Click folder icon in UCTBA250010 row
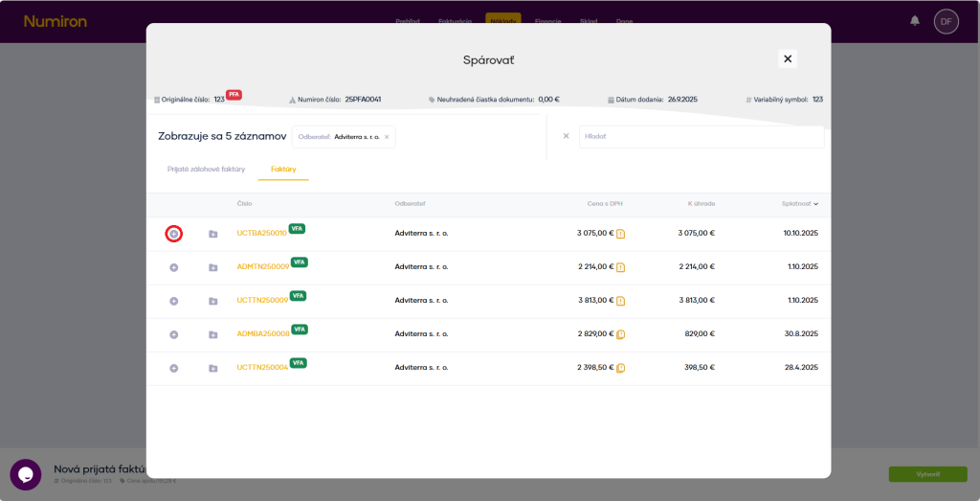The width and height of the screenshot is (980, 501). [212, 234]
